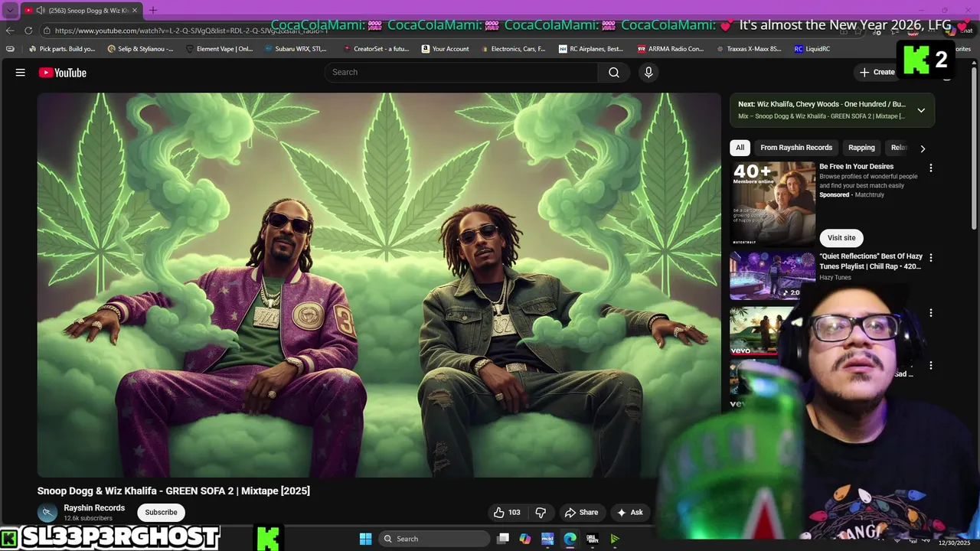
Task: Reload the current page
Action: pyautogui.click(x=28, y=31)
